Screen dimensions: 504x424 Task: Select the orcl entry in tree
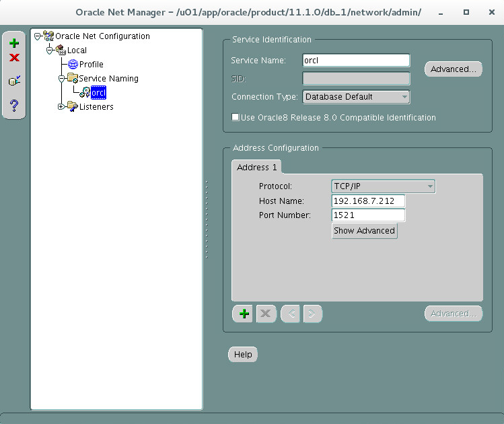click(98, 93)
